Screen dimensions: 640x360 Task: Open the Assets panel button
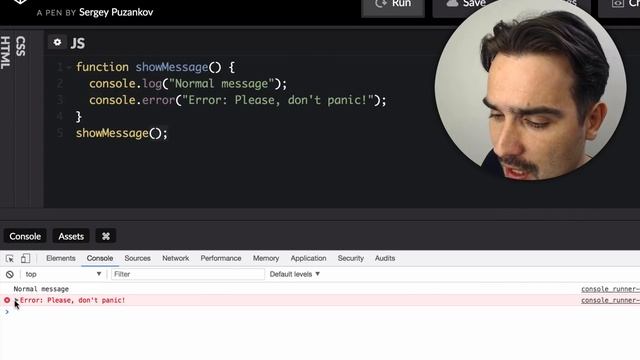click(71, 236)
